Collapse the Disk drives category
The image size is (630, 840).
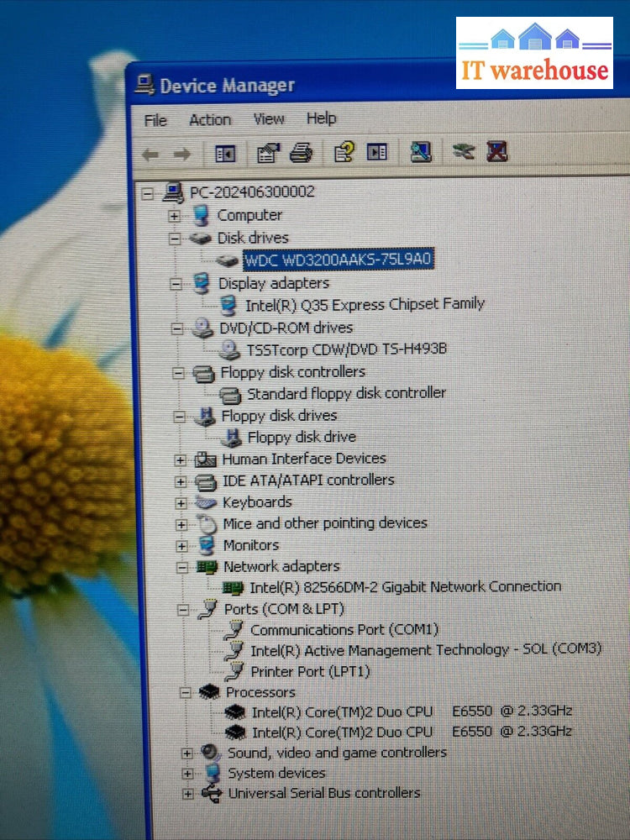coord(175,239)
